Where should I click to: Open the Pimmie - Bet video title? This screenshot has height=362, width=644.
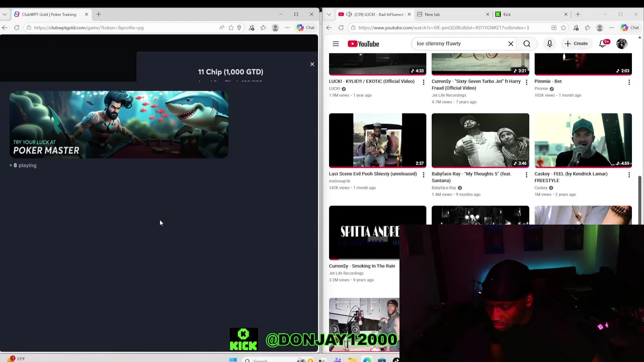tap(548, 81)
